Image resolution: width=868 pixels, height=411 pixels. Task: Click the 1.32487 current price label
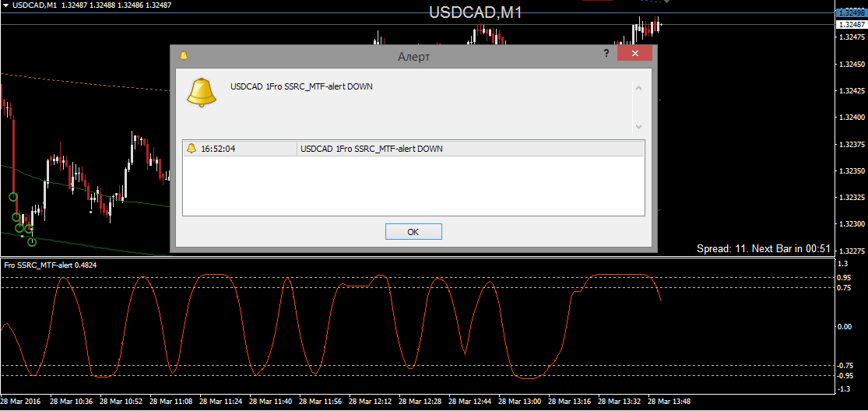(x=852, y=25)
